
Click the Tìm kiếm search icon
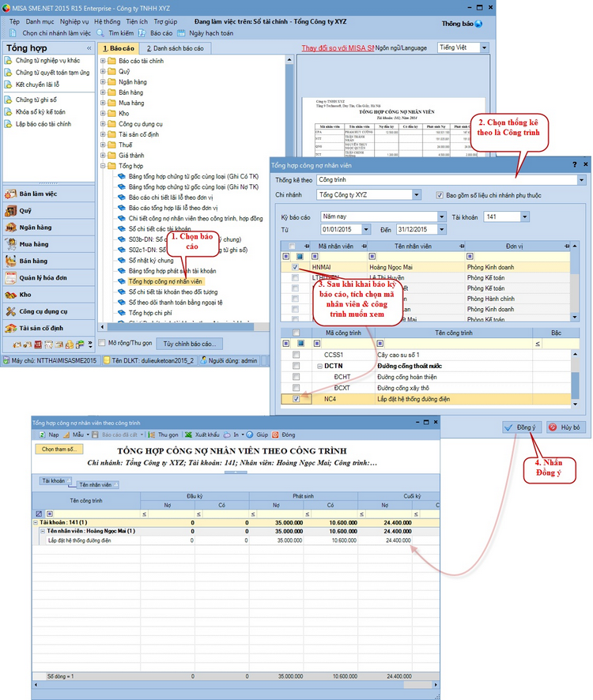(100, 33)
